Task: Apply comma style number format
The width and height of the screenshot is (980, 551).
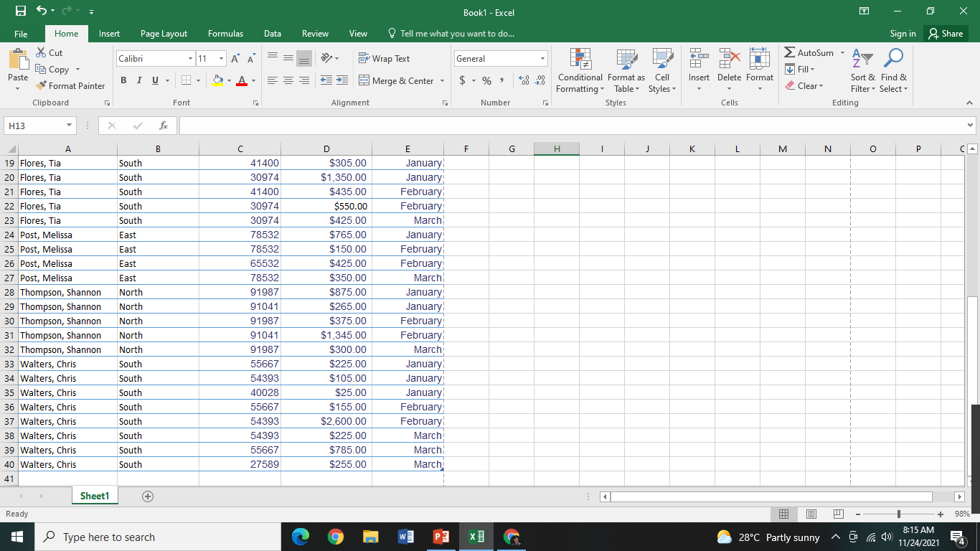Action: [501, 81]
